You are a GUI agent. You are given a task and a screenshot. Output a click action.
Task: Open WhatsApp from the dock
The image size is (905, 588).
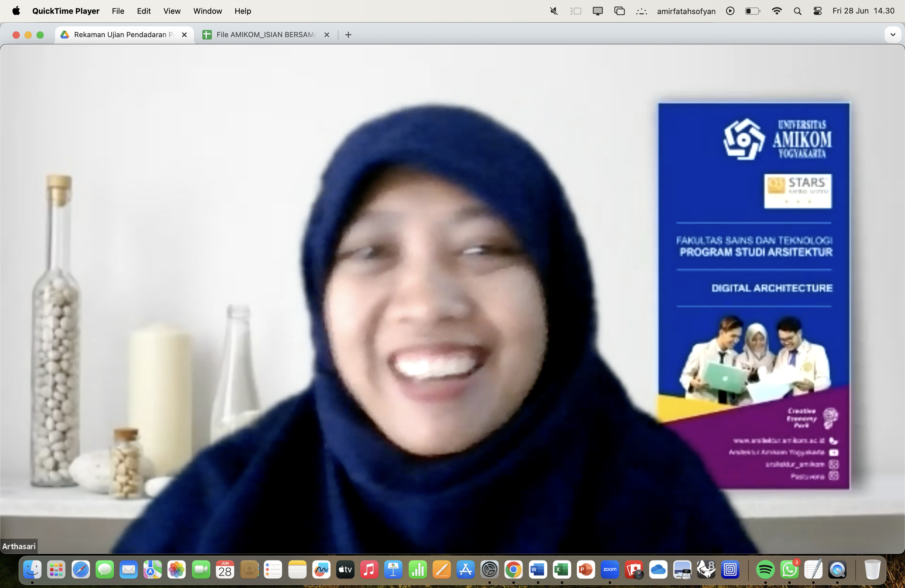point(789,569)
